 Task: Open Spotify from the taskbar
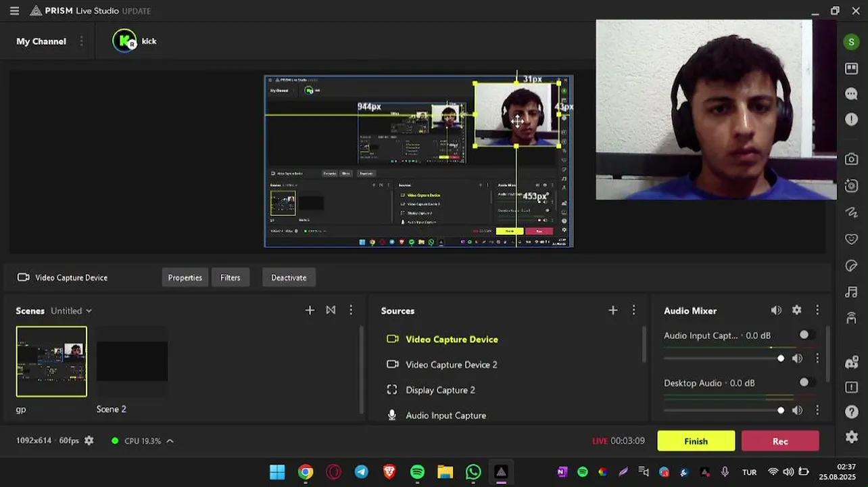tap(417, 472)
